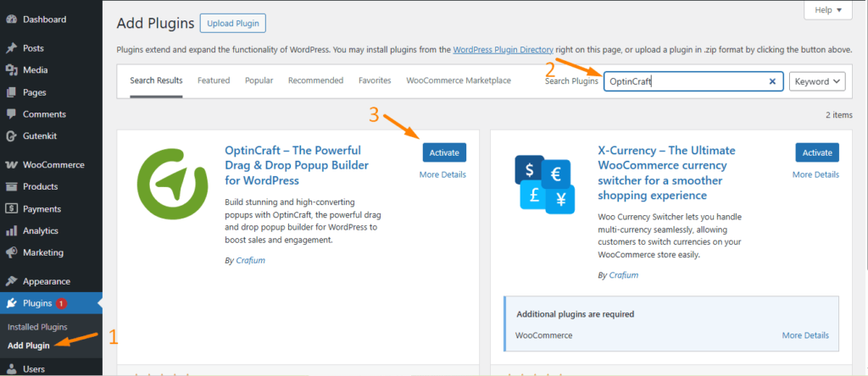868x376 pixels.
Task: Expand the Help dropdown panel
Action: tap(827, 10)
